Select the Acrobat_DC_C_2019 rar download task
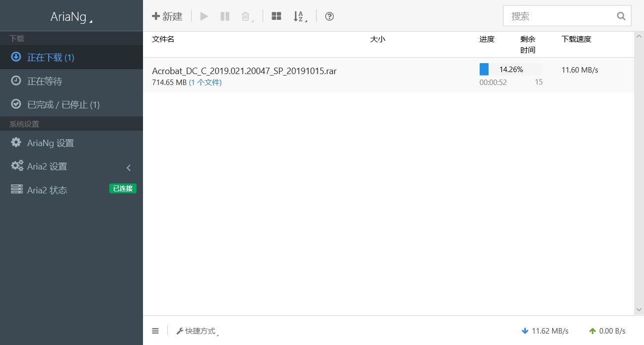The image size is (644, 345). [388, 76]
